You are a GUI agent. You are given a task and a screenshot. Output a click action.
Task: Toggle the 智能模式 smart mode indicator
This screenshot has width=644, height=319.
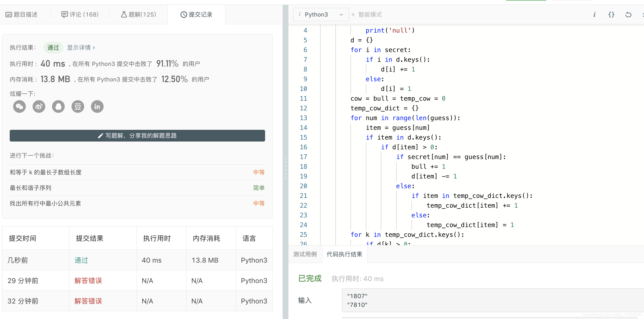click(367, 15)
